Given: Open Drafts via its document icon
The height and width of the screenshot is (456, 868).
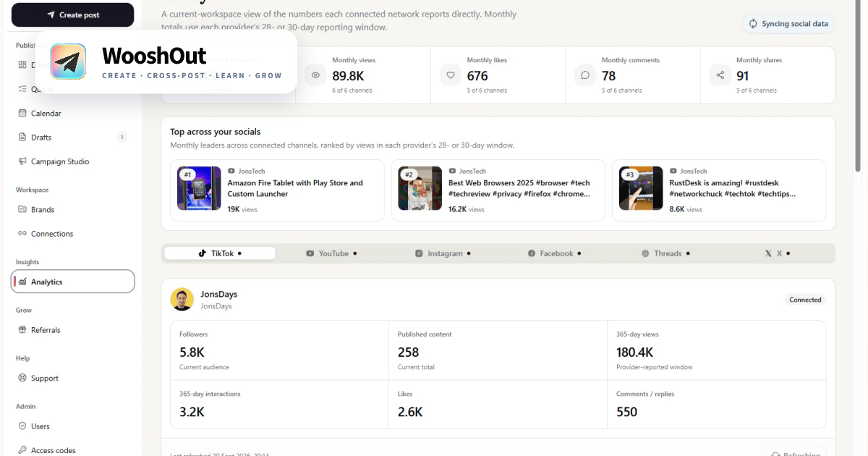Looking at the screenshot, I should (x=22, y=138).
